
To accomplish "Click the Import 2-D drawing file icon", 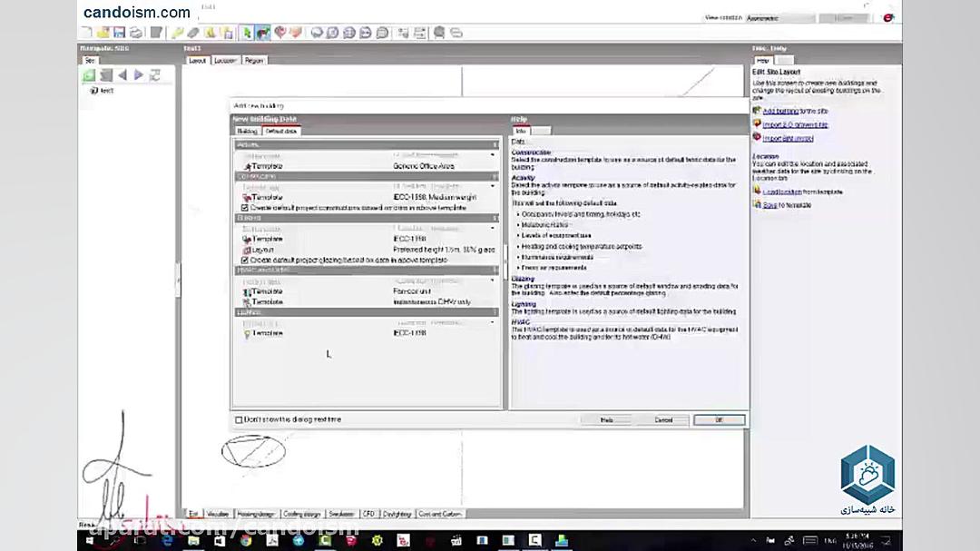I will [x=757, y=124].
